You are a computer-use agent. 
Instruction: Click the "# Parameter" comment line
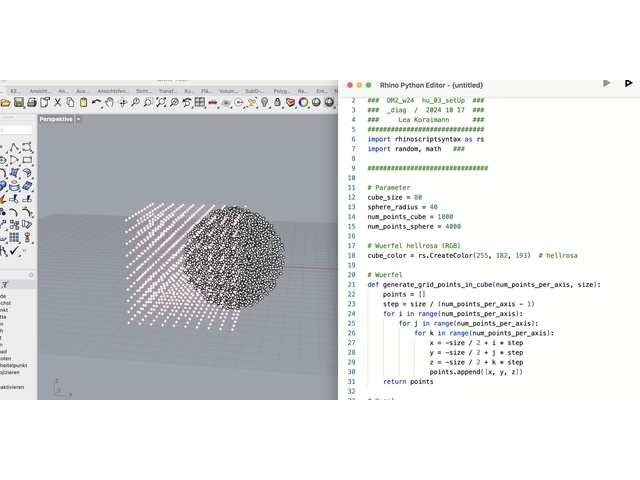(x=389, y=188)
